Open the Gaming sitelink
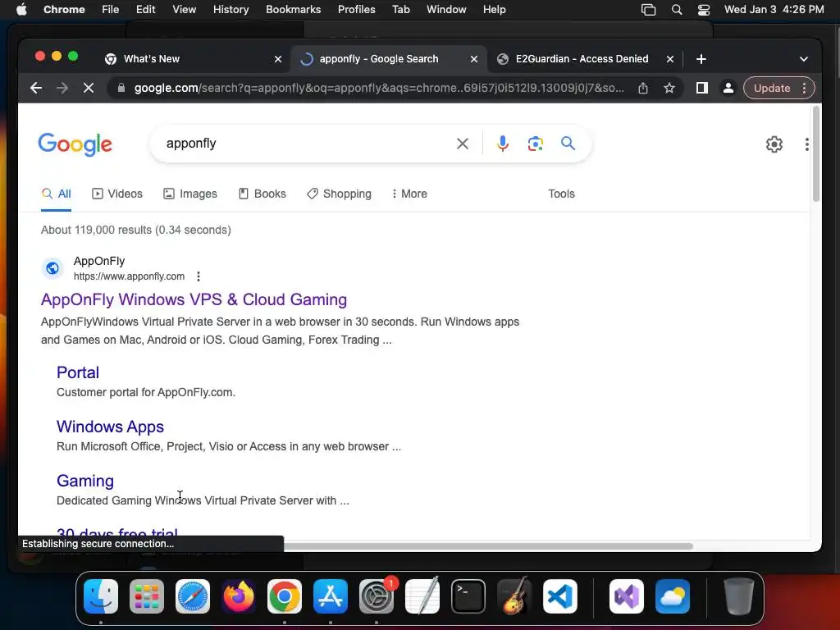Image resolution: width=840 pixels, height=630 pixels. [x=85, y=481]
